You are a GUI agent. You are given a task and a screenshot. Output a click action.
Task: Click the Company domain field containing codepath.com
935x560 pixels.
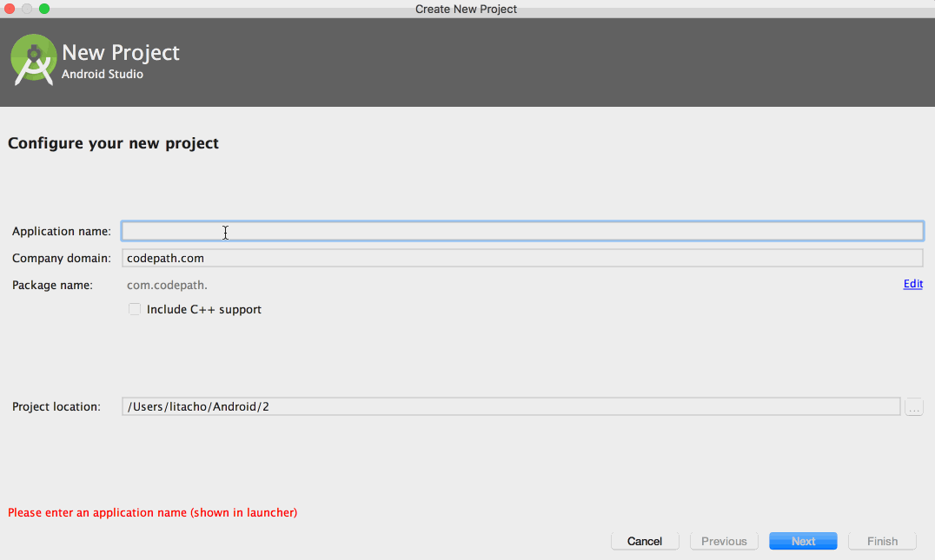[522, 258]
